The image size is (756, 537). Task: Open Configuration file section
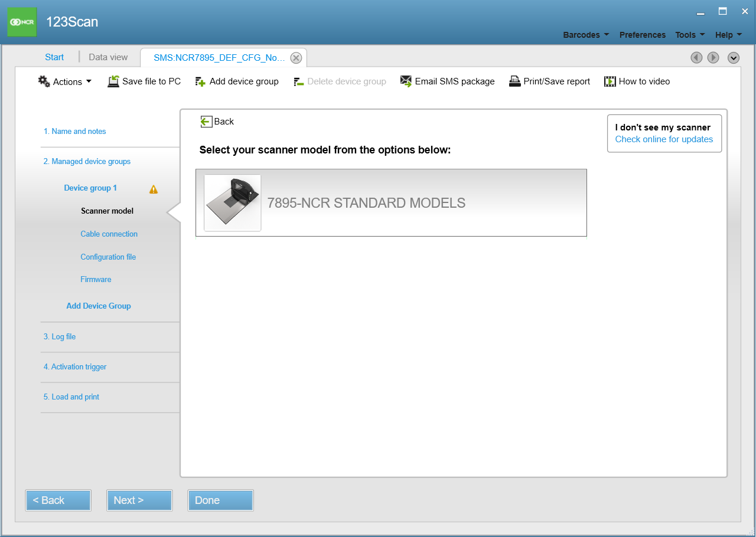coord(108,257)
